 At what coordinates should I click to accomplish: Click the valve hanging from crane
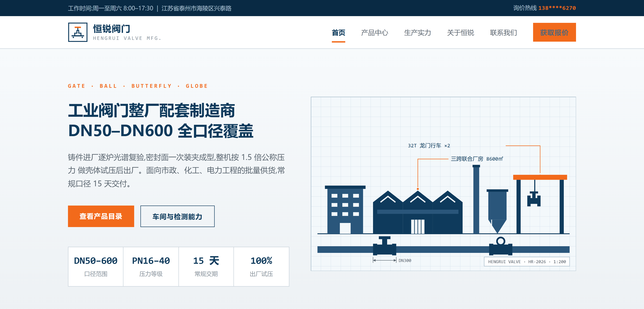pos(534,199)
